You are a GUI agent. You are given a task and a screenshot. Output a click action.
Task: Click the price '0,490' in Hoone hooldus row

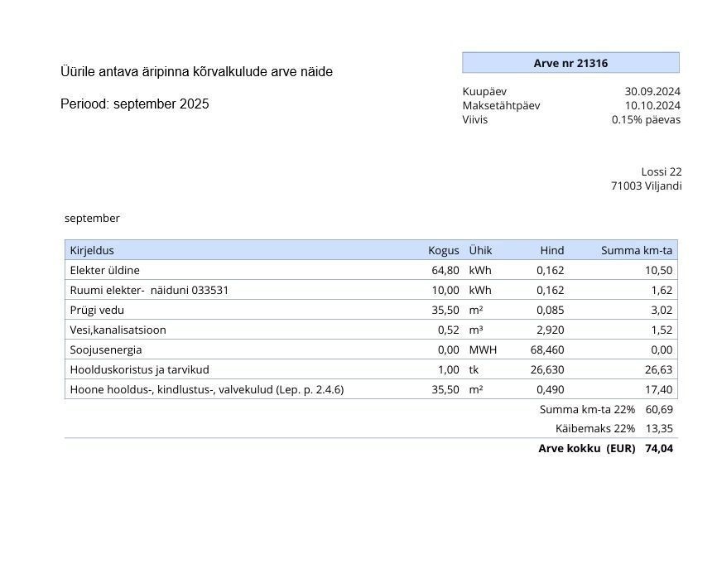click(550, 389)
